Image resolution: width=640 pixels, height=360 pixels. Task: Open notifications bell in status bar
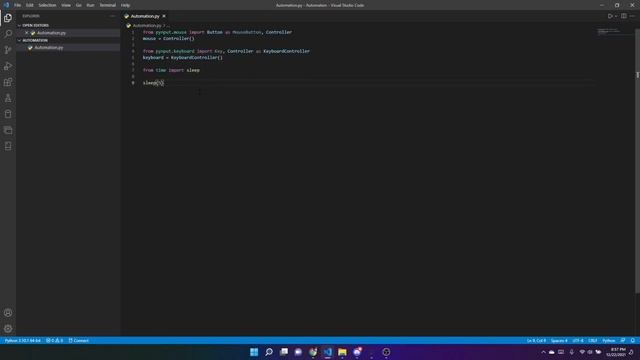[x=633, y=340]
